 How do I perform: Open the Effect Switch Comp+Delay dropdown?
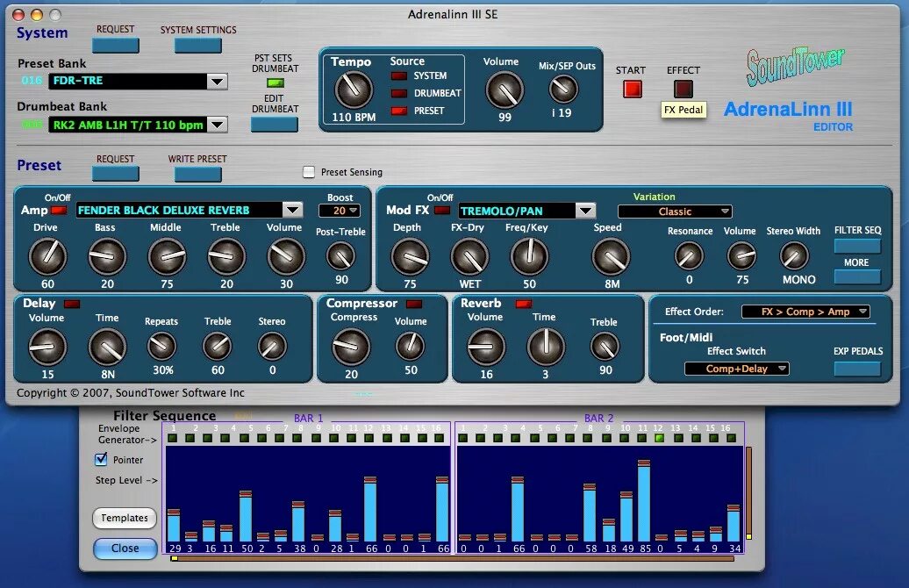[x=737, y=369]
